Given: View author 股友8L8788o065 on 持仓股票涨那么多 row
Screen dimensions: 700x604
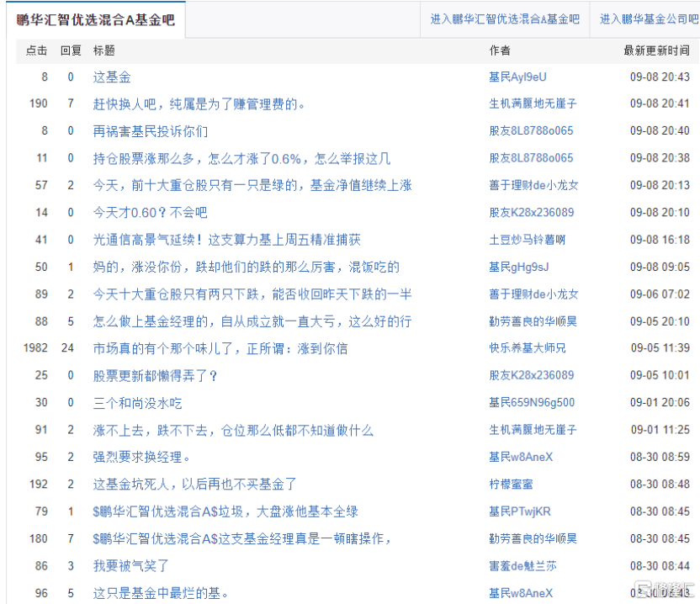Looking at the screenshot, I should click(531, 158).
